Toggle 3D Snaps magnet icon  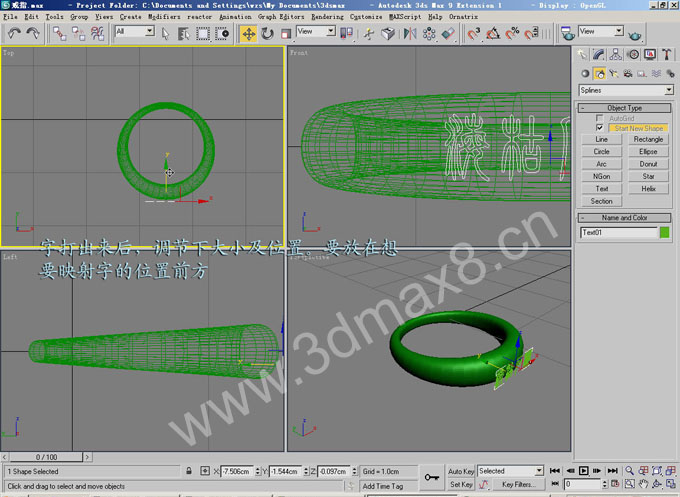click(474, 33)
